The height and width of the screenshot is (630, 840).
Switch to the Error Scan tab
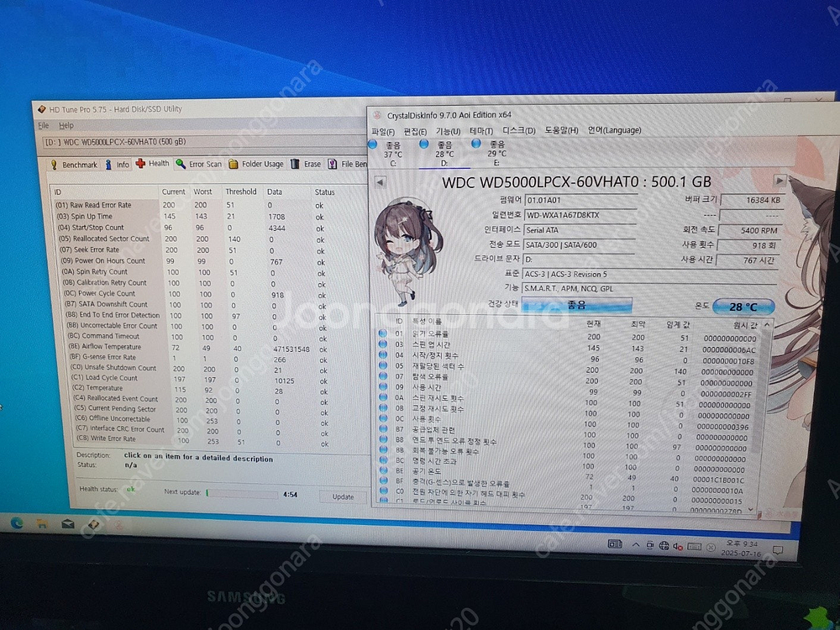(x=199, y=164)
